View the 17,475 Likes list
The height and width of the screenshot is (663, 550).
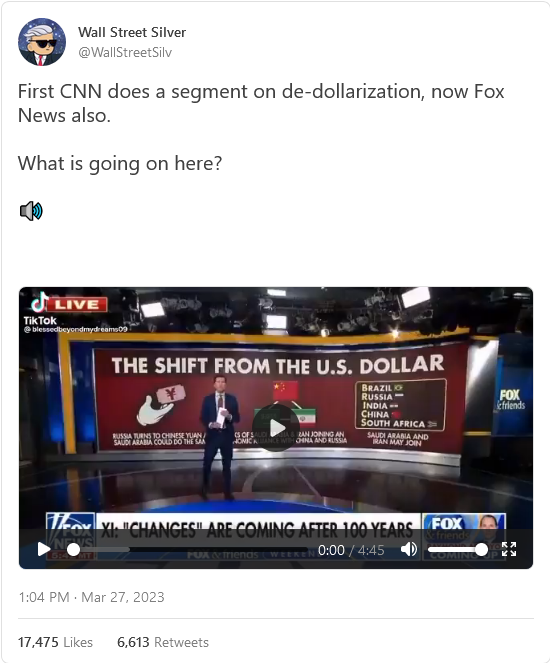55,642
